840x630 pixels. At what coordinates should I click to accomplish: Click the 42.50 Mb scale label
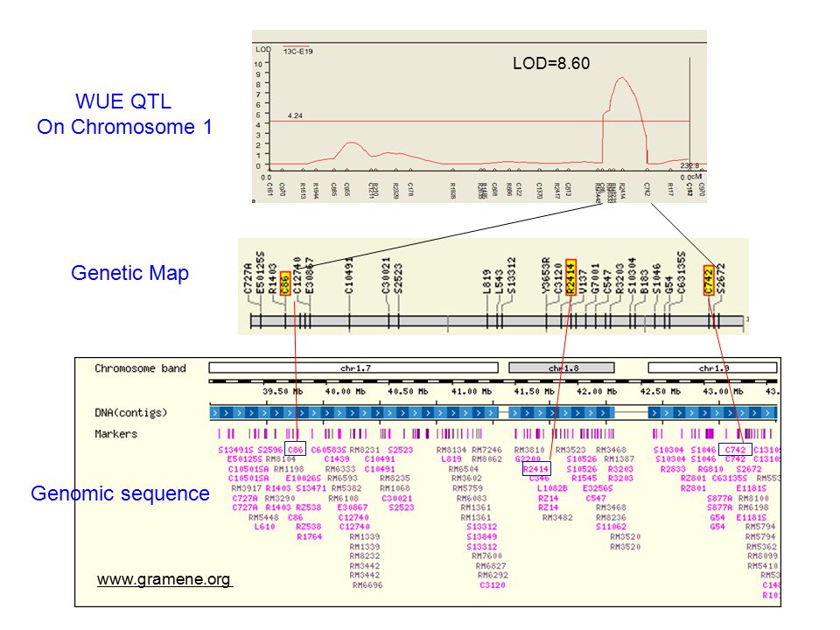click(660, 392)
